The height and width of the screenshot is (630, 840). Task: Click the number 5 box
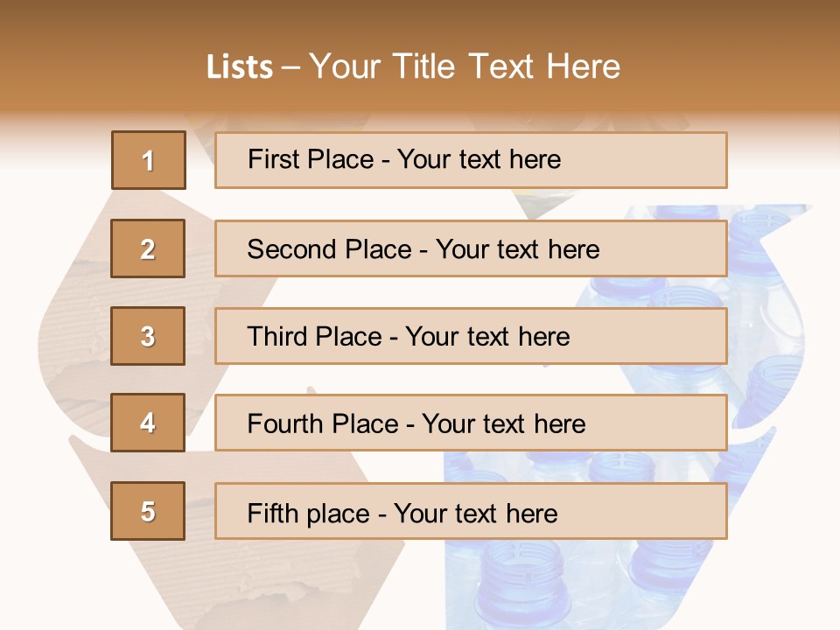tap(148, 511)
